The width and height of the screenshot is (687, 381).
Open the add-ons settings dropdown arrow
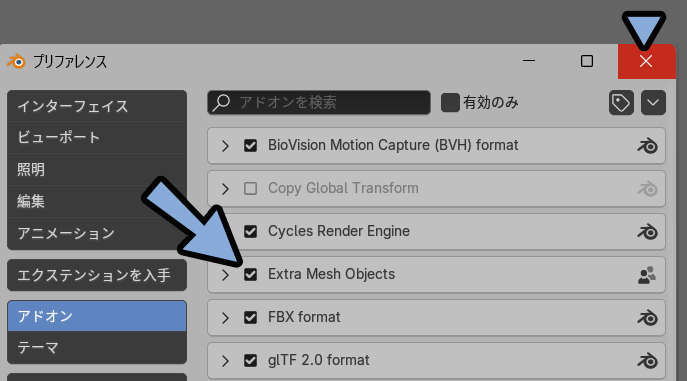click(x=653, y=103)
